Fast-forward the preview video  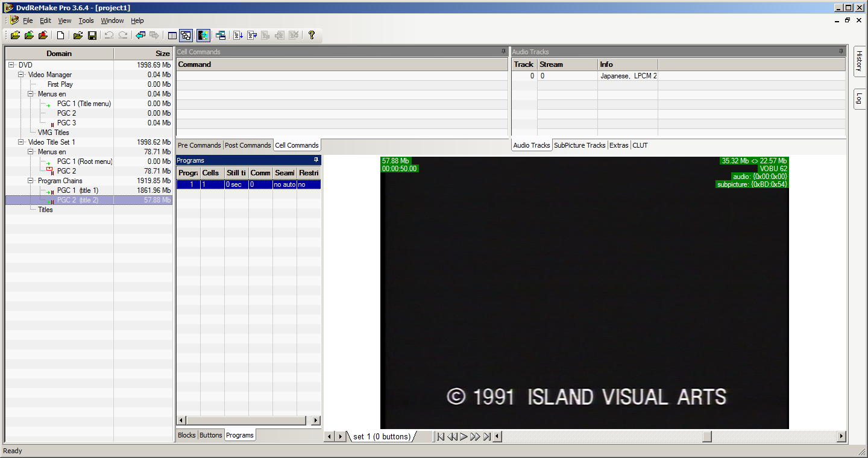(x=475, y=436)
